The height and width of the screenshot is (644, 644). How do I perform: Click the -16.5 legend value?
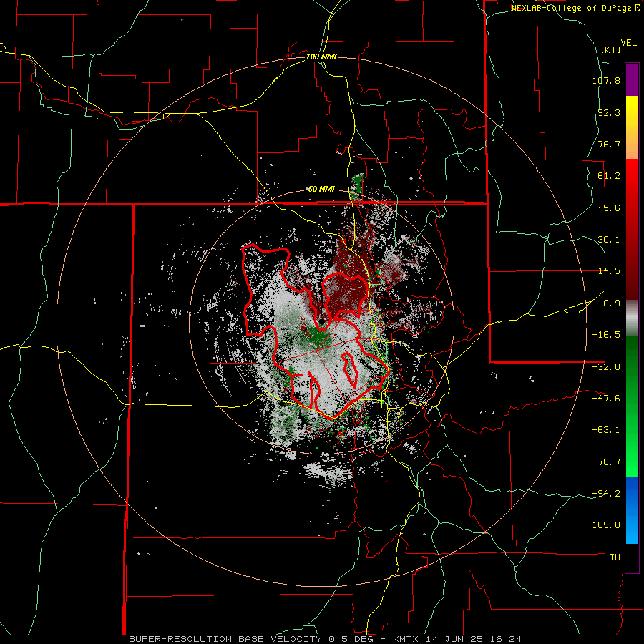606,335
